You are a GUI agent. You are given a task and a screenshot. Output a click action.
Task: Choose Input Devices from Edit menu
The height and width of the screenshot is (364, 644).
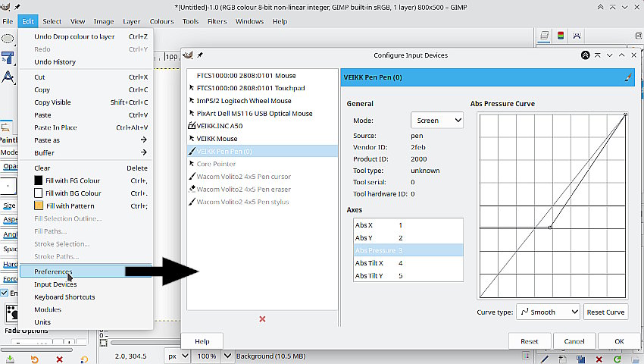55,284
